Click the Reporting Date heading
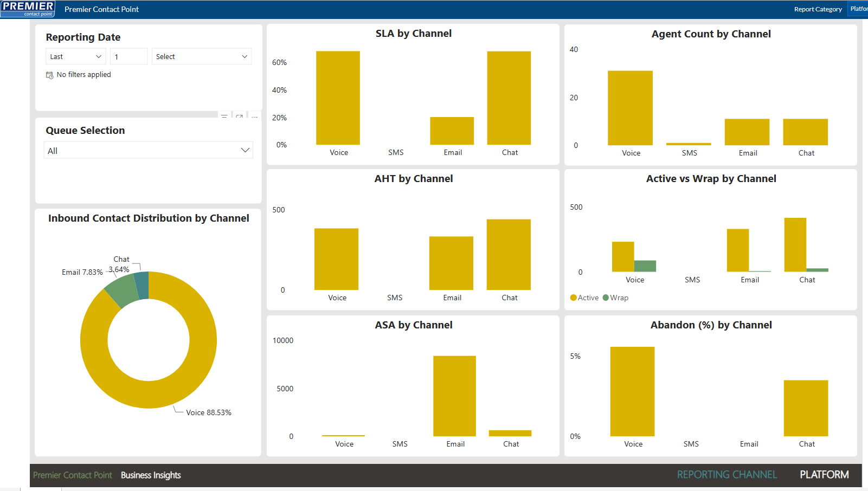 coord(83,37)
